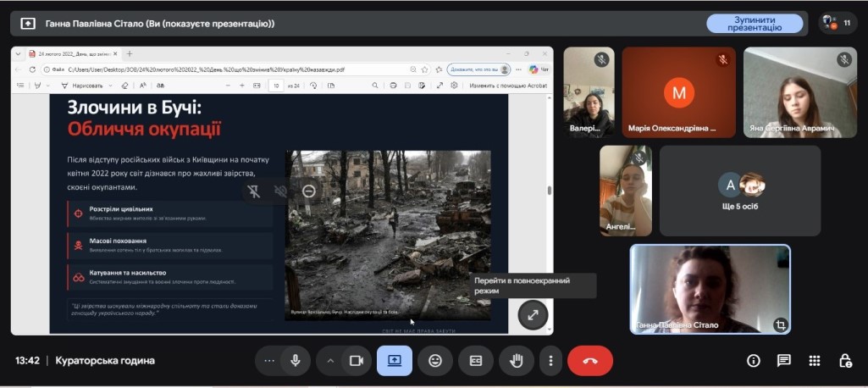Turn on closed captions
The width and height of the screenshot is (868, 388).
click(476, 361)
